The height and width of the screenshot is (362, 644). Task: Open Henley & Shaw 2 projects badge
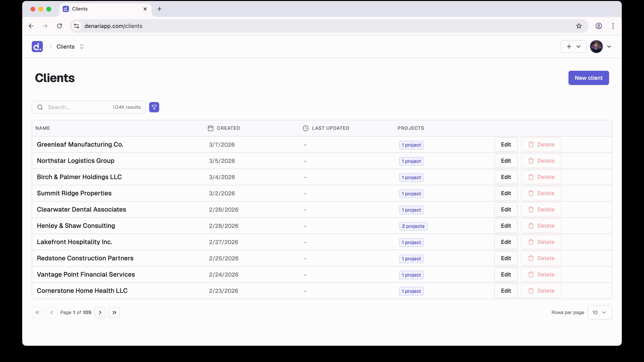[413, 226]
